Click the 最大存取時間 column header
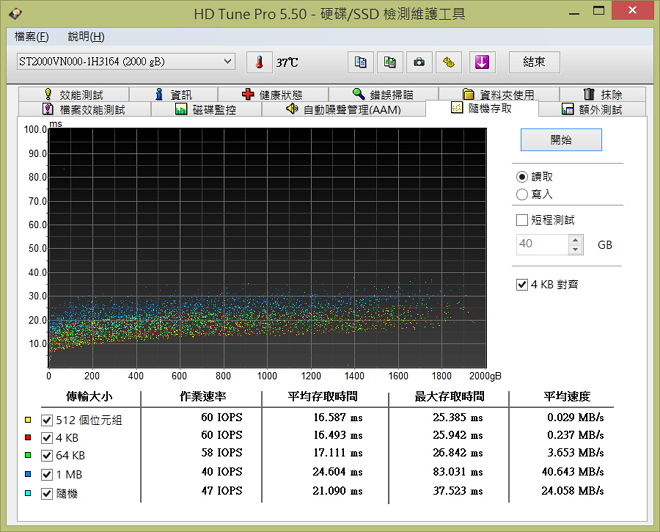 [x=449, y=396]
